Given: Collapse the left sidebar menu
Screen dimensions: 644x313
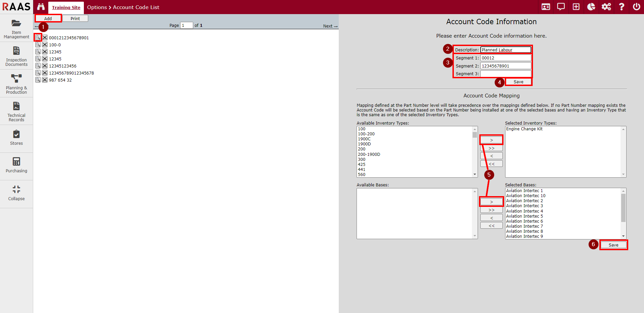Looking at the screenshot, I should (x=16, y=193).
